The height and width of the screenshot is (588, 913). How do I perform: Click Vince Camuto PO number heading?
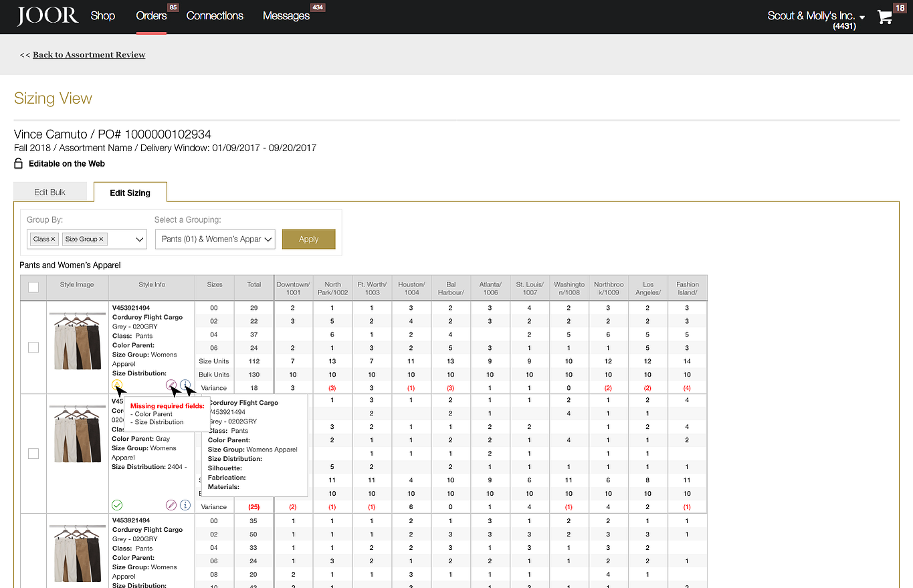[x=112, y=134]
